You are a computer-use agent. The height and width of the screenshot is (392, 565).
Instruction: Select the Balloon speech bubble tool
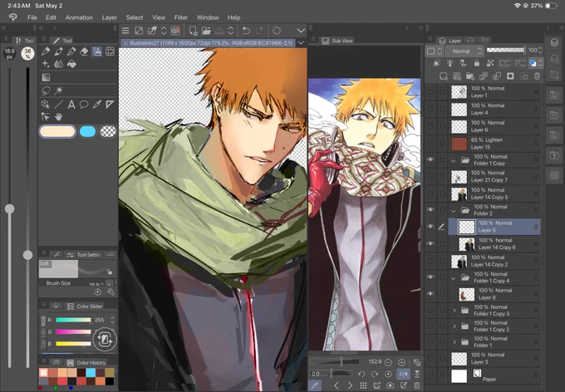[x=84, y=105]
